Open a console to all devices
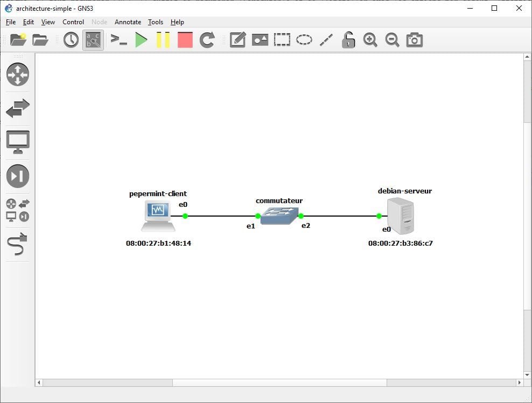The height and width of the screenshot is (403, 532). 119,39
